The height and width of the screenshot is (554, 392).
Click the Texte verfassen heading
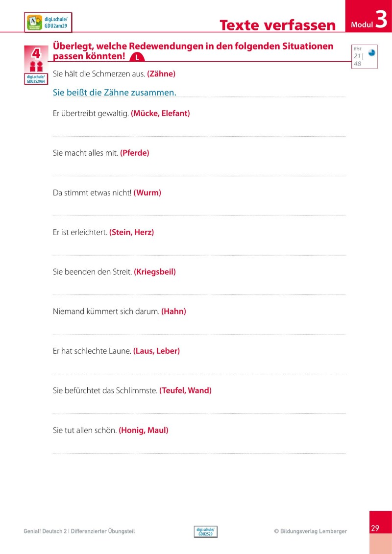coord(277,24)
